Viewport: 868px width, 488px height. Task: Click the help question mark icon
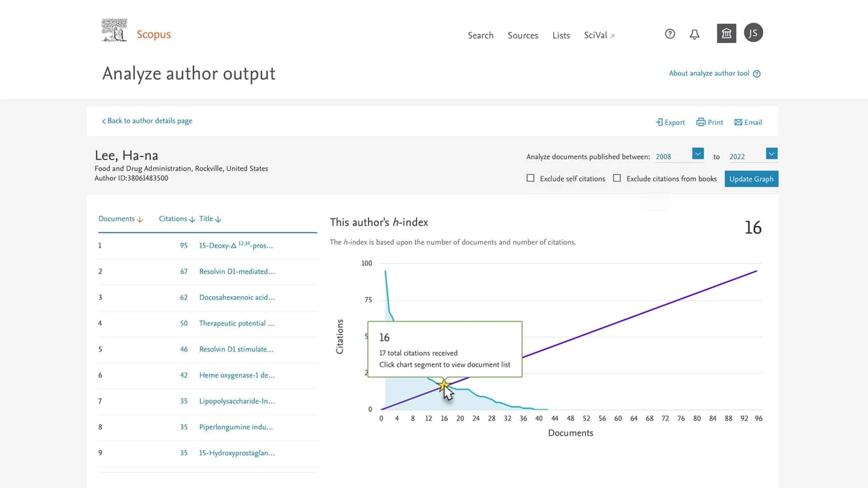670,33
